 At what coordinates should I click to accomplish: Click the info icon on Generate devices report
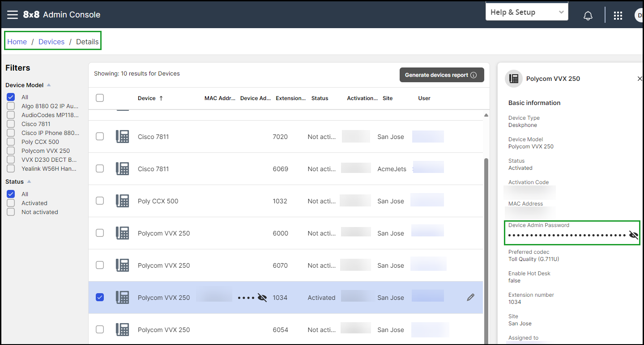pos(473,75)
